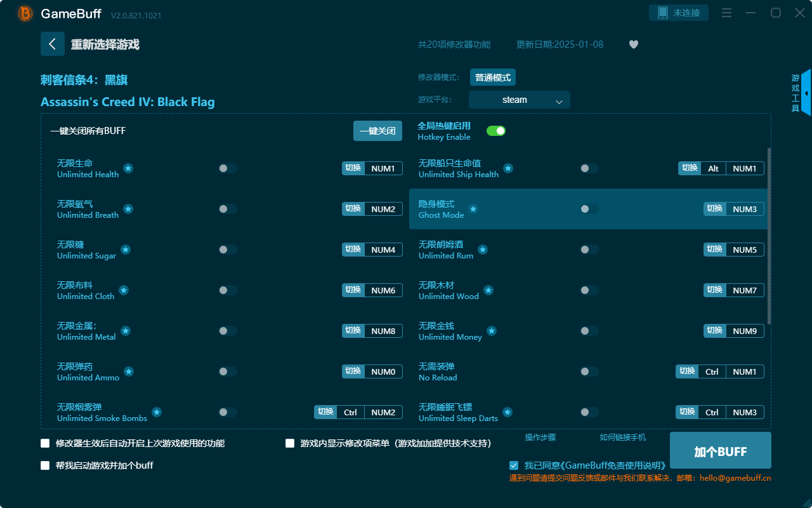Switch modifier mode via 普通模式
The image size is (812, 508).
(492, 77)
